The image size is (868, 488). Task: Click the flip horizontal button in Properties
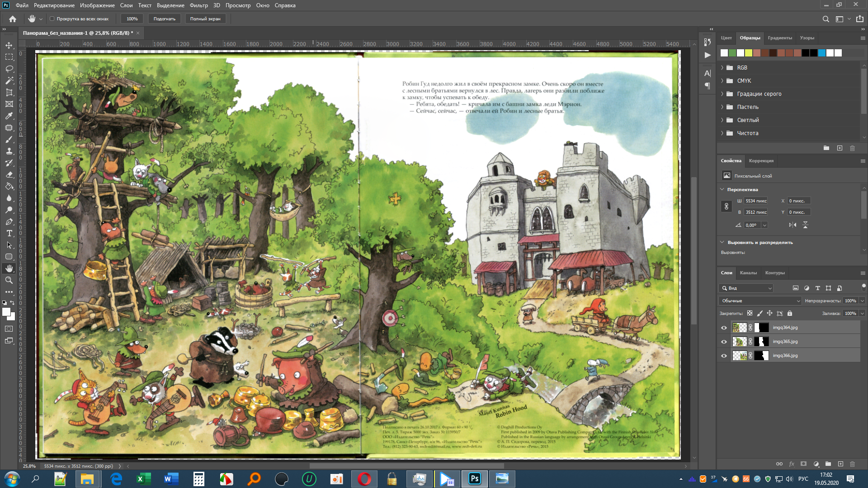point(793,225)
